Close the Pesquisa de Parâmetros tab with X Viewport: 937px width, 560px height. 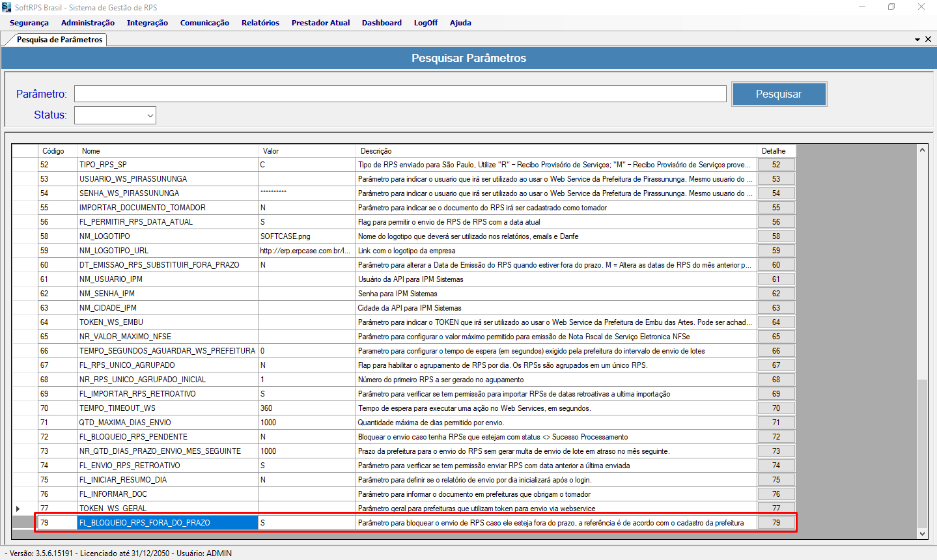coord(928,39)
